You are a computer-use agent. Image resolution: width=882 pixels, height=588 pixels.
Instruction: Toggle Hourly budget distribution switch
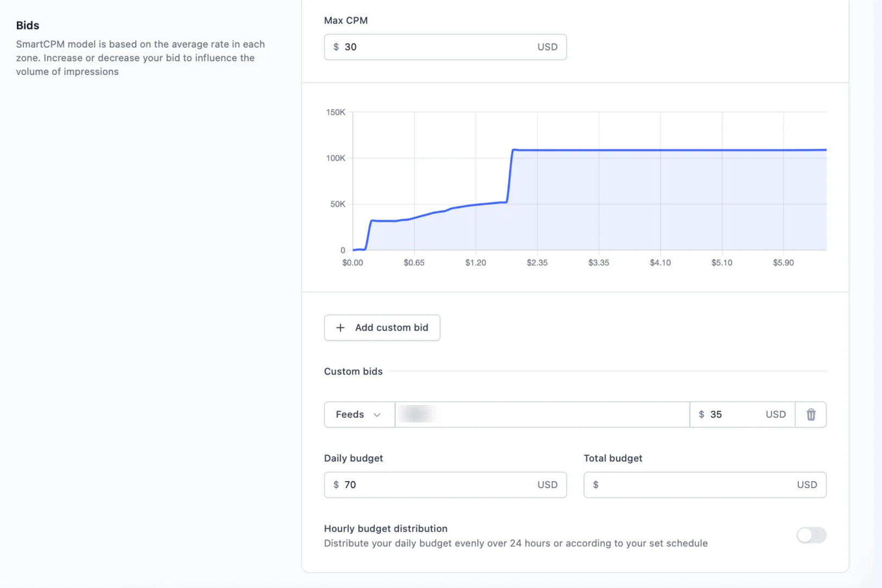coord(811,535)
